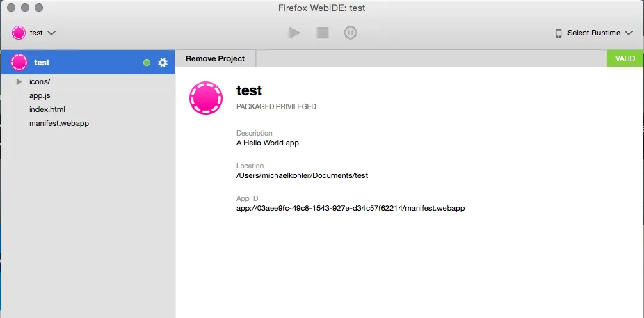Click the bold test app title
644x318 pixels.
click(249, 90)
